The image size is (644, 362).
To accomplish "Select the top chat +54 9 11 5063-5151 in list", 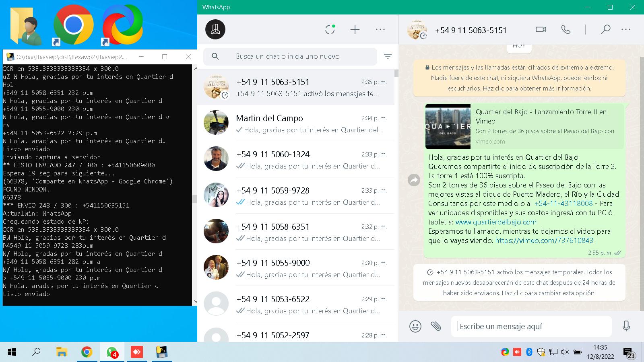I will point(296,87).
